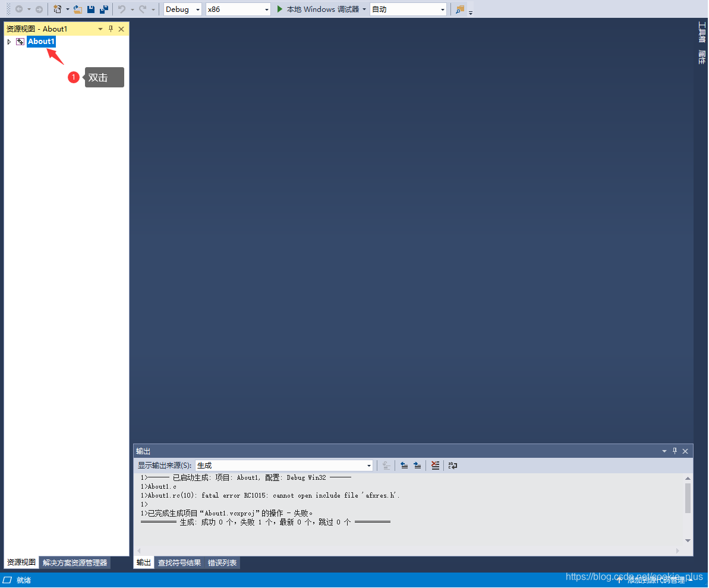
Task: Expand the About1 node in 资源视图
Action: coord(9,42)
